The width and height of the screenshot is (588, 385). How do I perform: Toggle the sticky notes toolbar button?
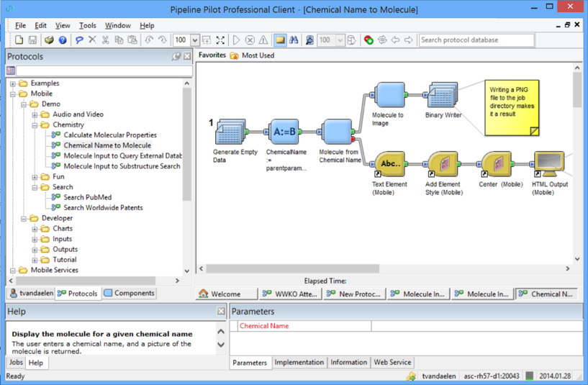279,40
